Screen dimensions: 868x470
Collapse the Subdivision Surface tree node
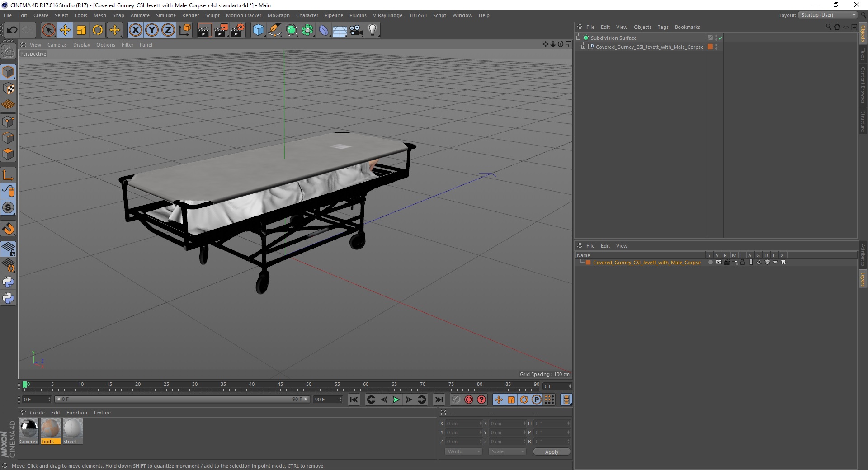point(579,38)
